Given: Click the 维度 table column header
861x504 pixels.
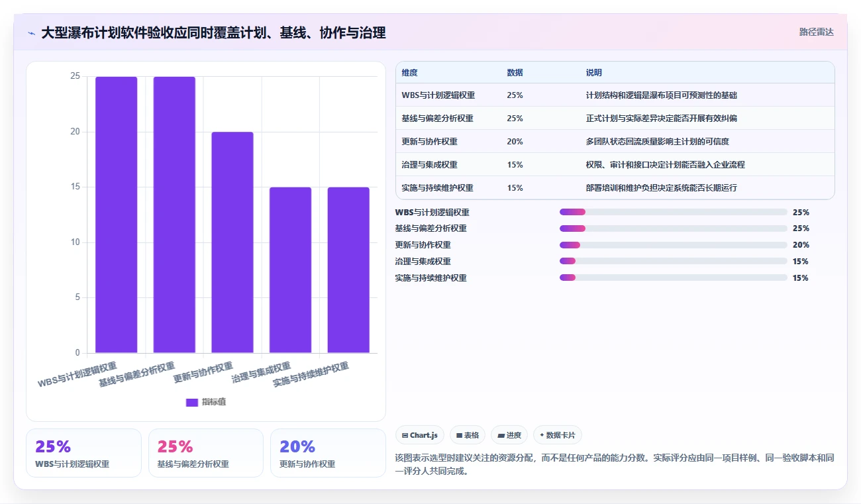Looking at the screenshot, I should tap(409, 72).
